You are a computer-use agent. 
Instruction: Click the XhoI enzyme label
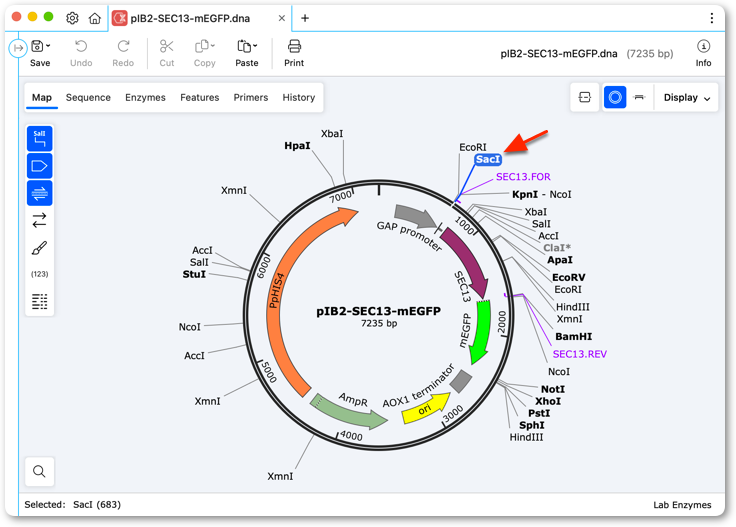click(x=548, y=401)
